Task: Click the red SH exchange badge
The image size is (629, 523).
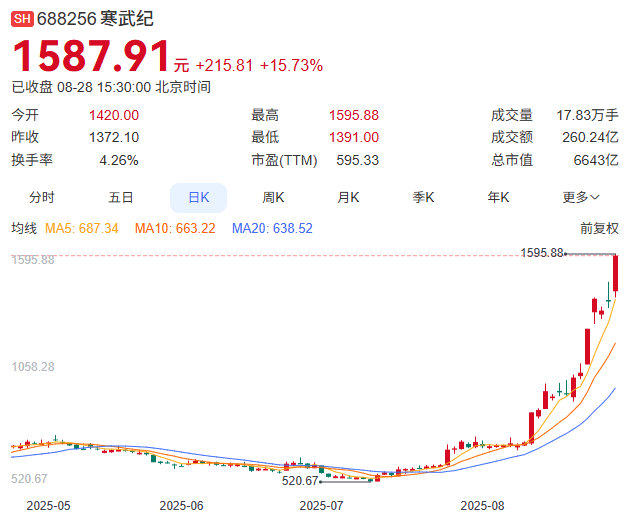Action: click(22, 19)
